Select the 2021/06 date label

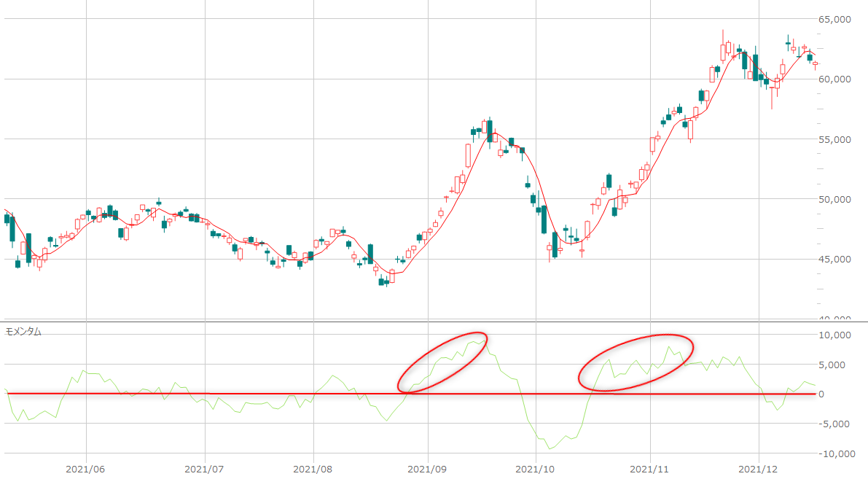pos(86,469)
